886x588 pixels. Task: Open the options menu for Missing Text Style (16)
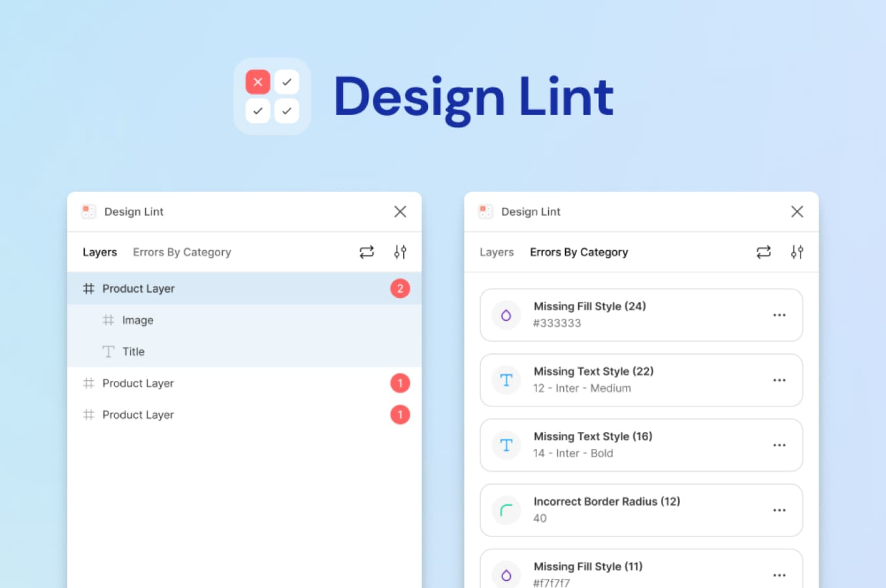(779, 445)
